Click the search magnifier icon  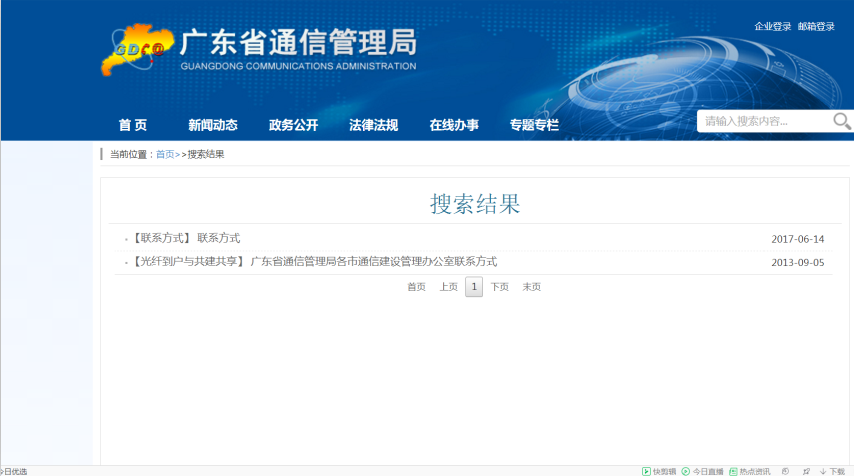pos(841,122)
